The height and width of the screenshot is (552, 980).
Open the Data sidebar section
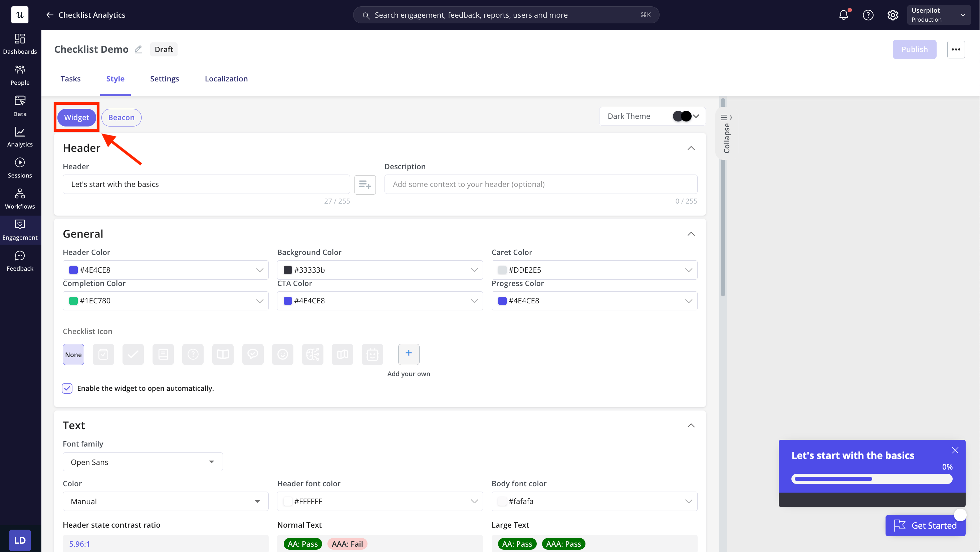click(20, 106)
